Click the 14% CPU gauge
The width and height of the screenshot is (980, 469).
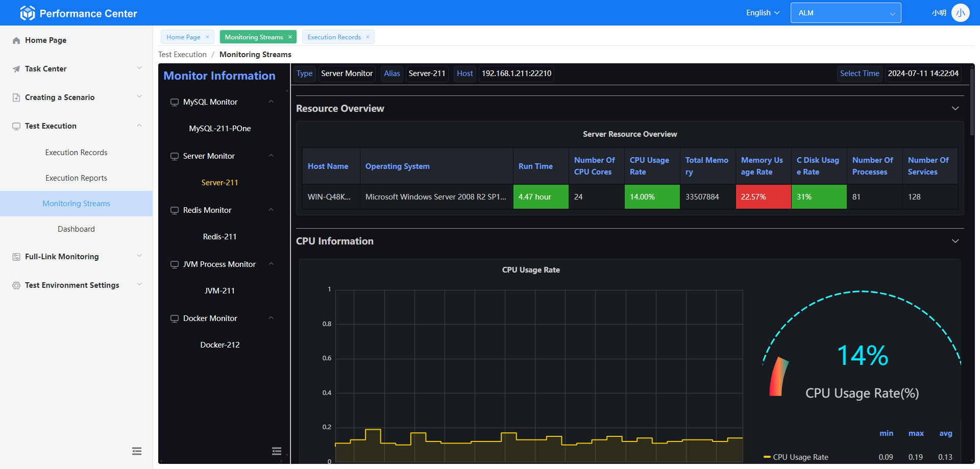[x=862, y=356]
